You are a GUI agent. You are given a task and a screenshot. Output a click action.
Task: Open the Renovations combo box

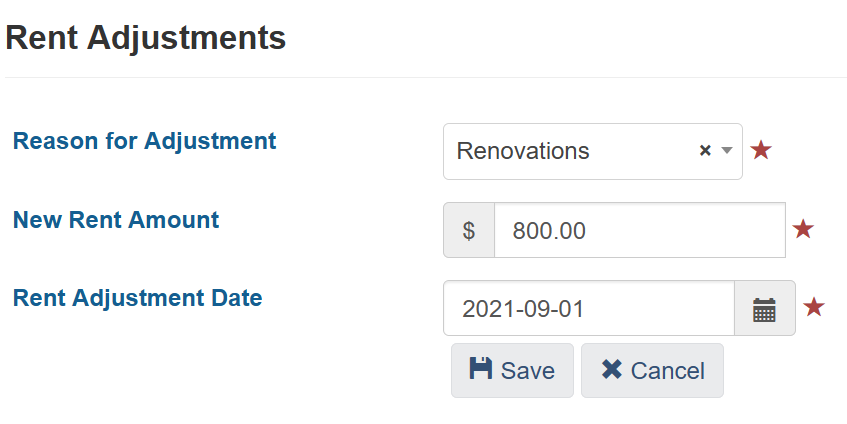coord(593,151)
